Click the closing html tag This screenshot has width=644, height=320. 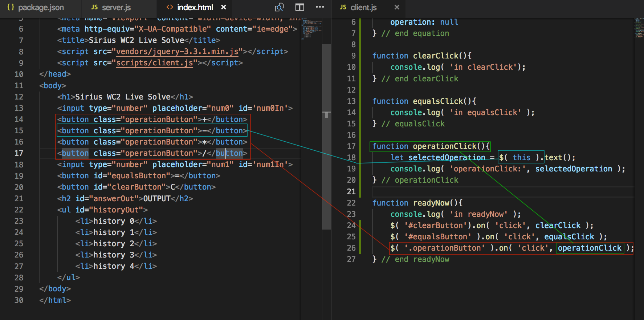[x=55, y=300]
